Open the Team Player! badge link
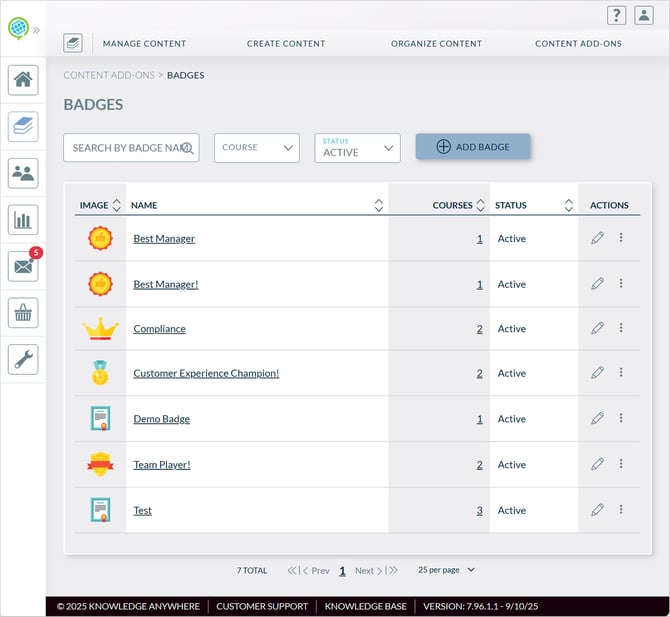 162,464
